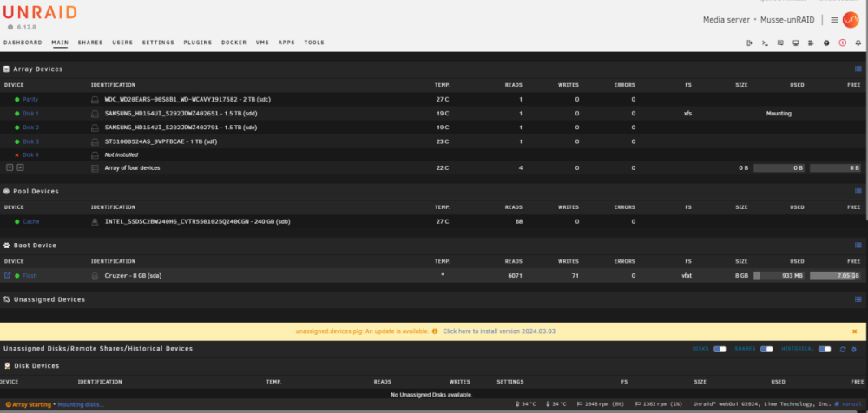Click the help question mark icon

pyautogui.click(x=826, y=43)
